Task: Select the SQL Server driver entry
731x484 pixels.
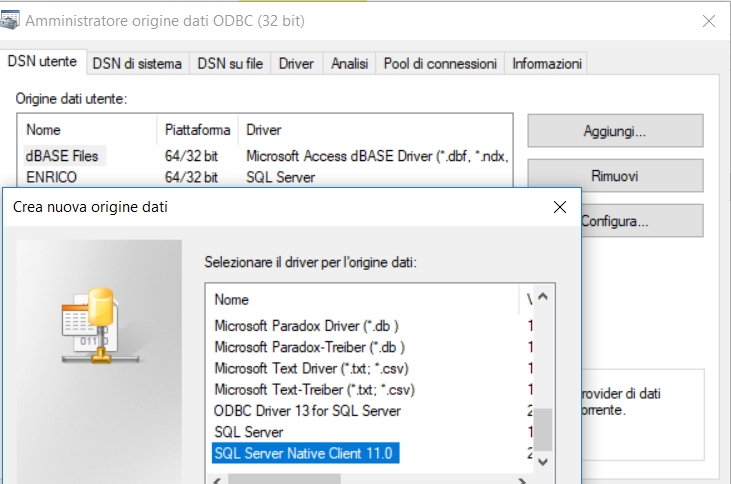Action: coord(248,432)
